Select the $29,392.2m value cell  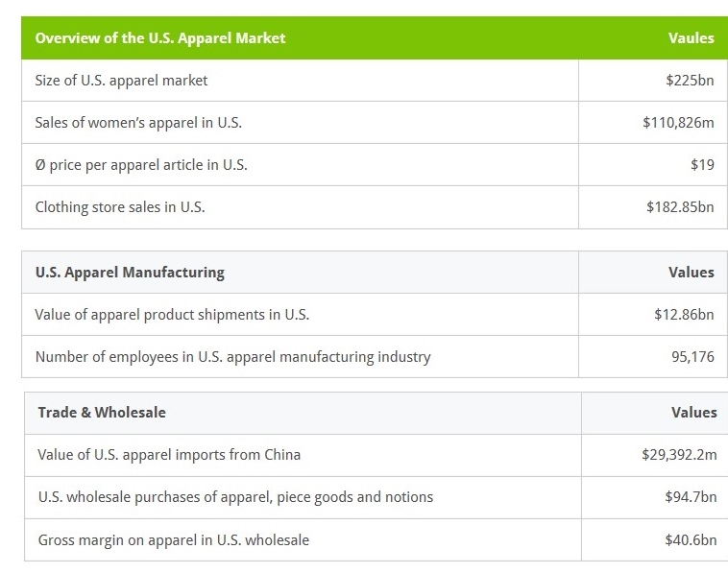[x=679, y=455]
